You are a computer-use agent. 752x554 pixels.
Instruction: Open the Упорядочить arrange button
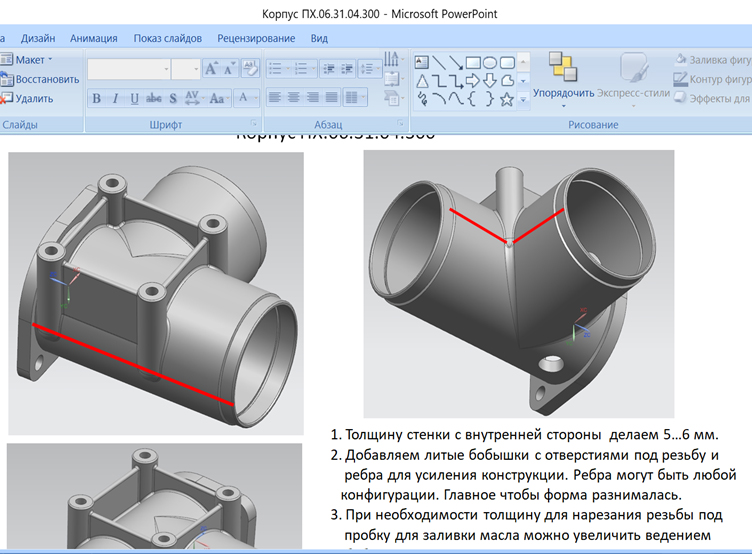563,75
